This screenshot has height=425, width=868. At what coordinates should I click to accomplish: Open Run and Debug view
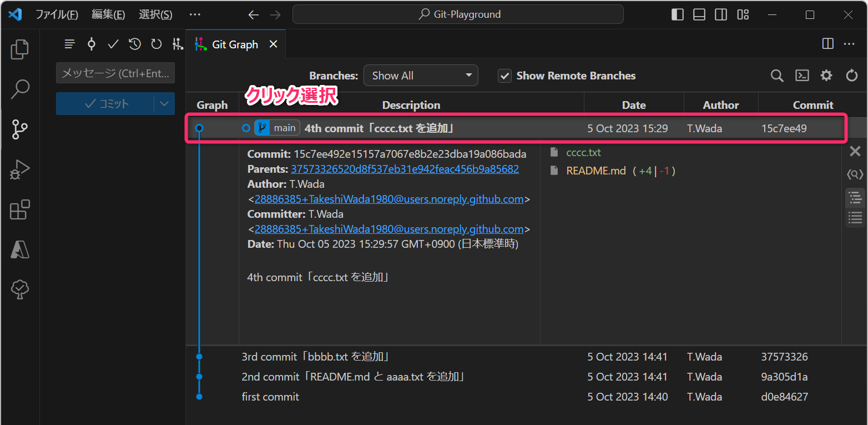pos(20,169)
